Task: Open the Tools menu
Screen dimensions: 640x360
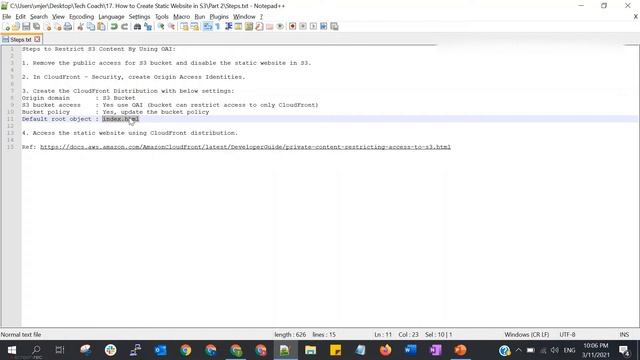Action: (x=162, y=17)
